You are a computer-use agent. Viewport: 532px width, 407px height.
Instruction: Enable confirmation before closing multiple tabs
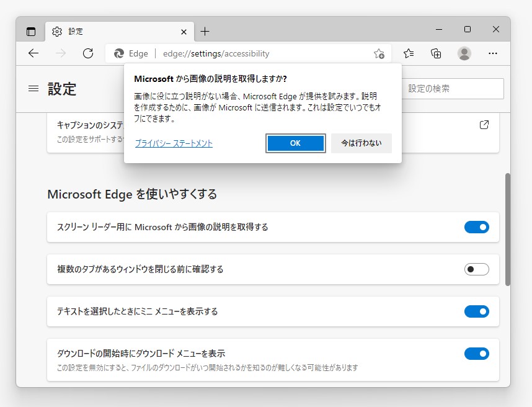[x=477, y=269]
